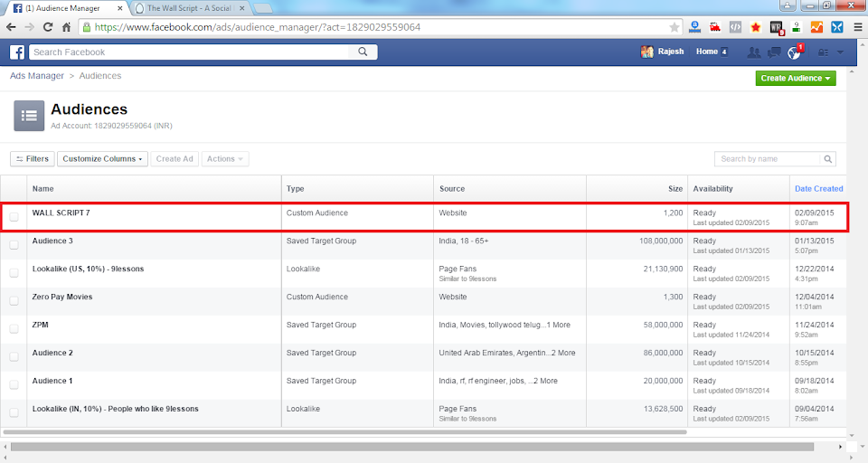
Task: Click the Audiences list icon
Action: [29, 116]
